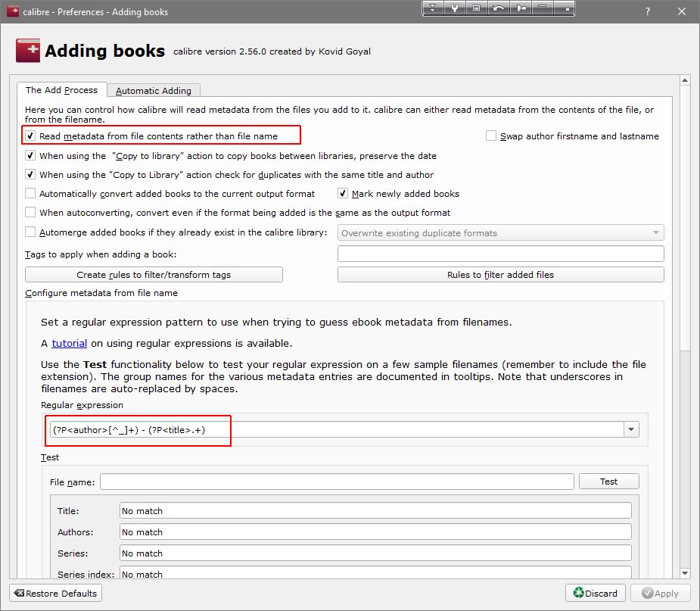The width and height of the screenshot is (700, 611).
Task: Click the Series index result field
Action: click(375, 573)
